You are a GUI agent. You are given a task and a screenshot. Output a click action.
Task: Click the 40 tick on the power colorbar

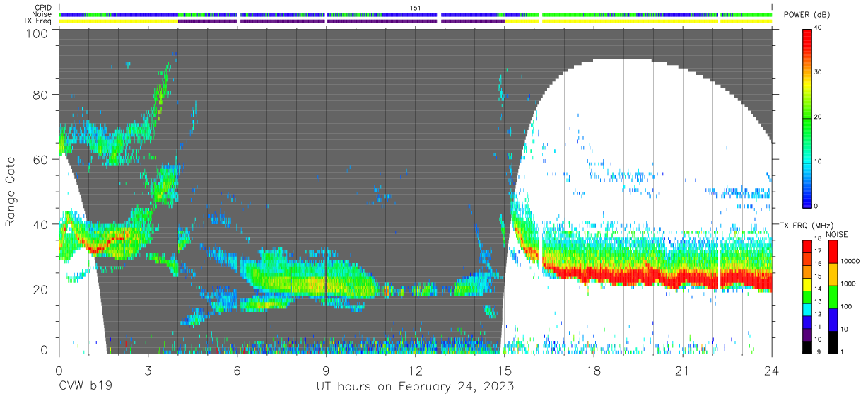tap(818, 28)
